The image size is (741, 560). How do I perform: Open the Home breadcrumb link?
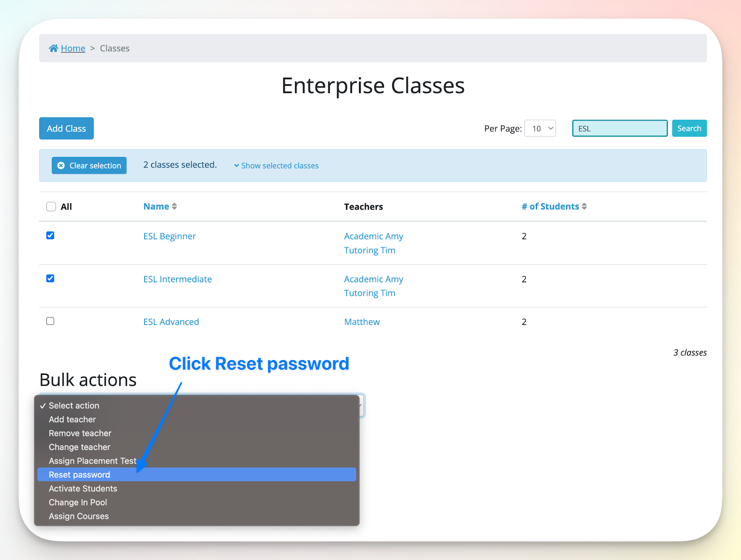(73, 48)
